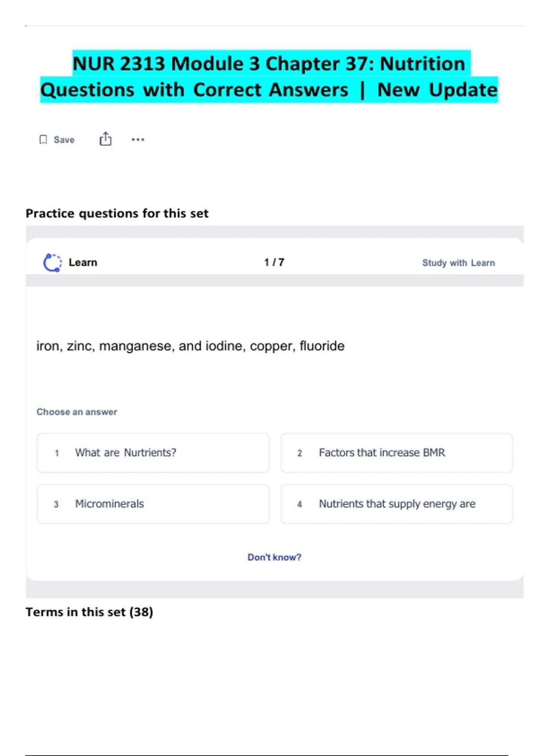Click the Save text label
Image resolution: width=534 pixels, height=756 pixels.
pos(64,140)
